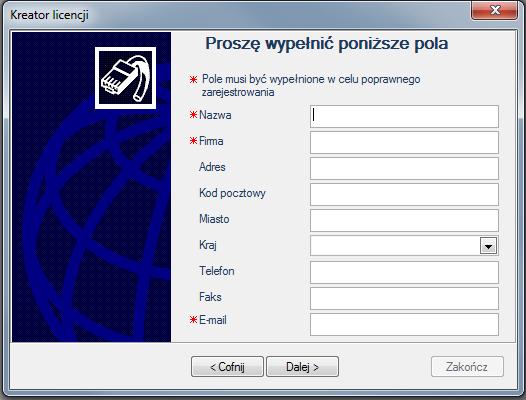Click the Kraj label
Viewport: 526px width, 400px height.
208,245
